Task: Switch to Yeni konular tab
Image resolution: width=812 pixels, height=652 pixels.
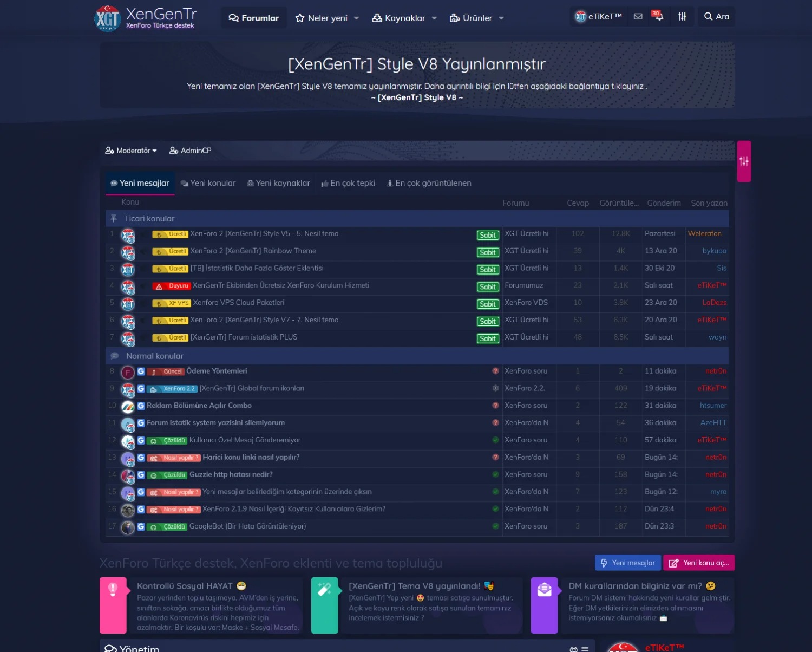Action: point(208,183)
